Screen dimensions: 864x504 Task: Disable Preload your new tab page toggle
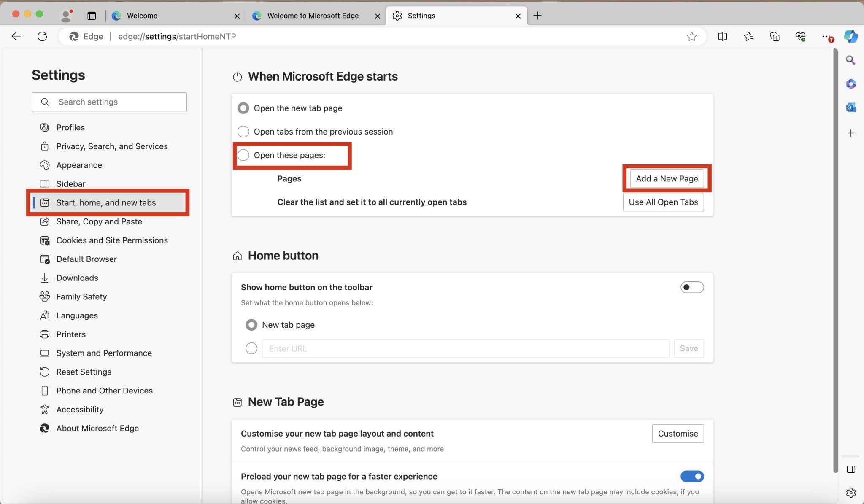pos(692,476)
